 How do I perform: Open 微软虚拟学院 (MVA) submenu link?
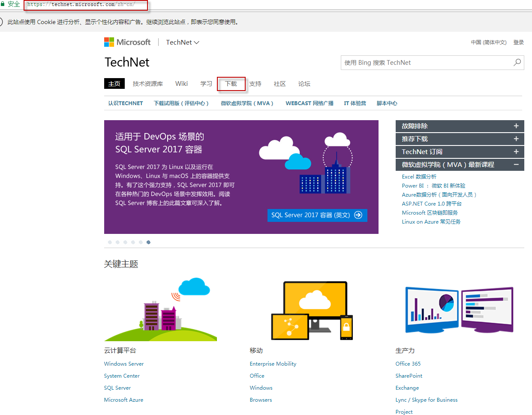247,103
